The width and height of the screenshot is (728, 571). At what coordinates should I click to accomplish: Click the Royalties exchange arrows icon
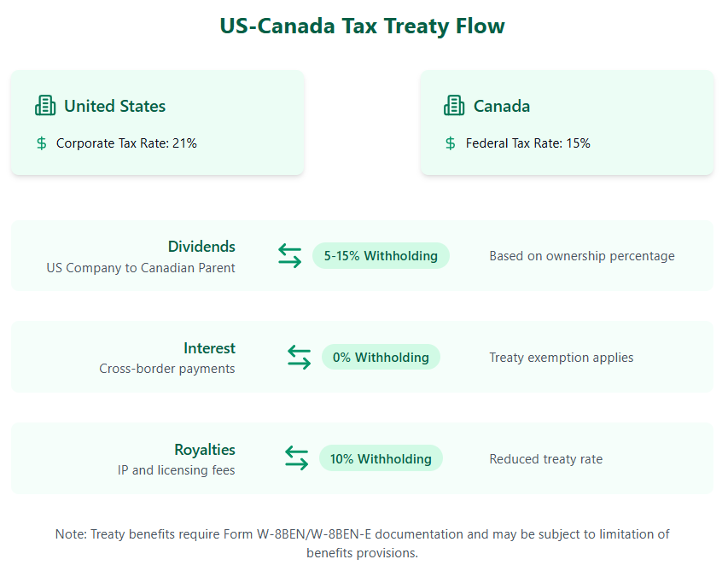296,458
